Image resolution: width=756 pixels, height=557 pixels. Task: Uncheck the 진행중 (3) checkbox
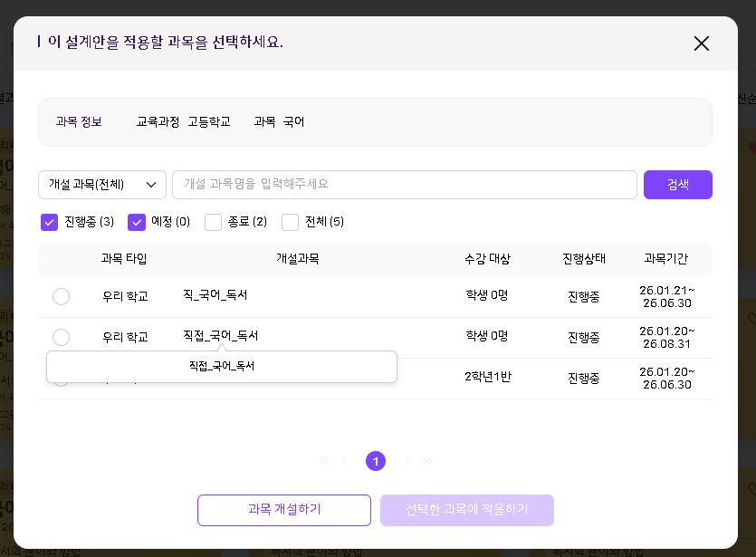(49, 222)
